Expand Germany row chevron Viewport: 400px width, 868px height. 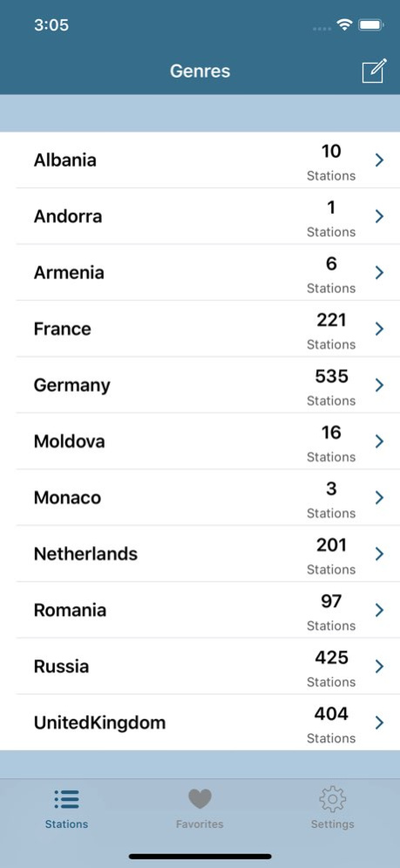(380, 386)
